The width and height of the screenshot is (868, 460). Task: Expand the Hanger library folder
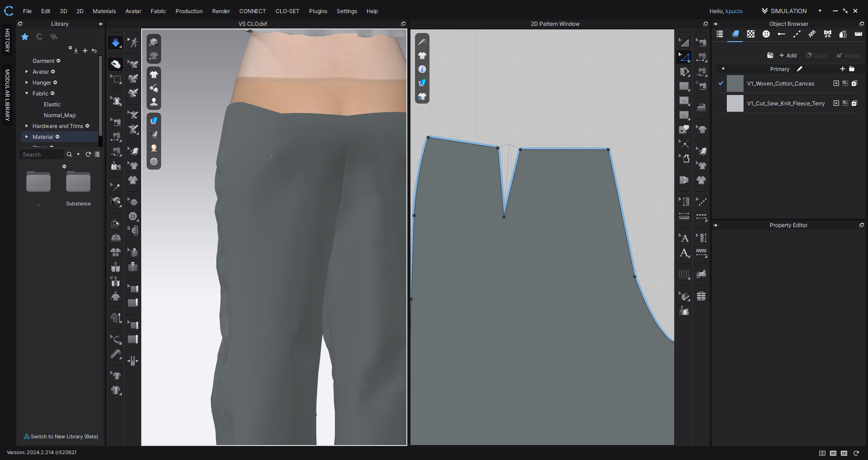tap(27, 83)
